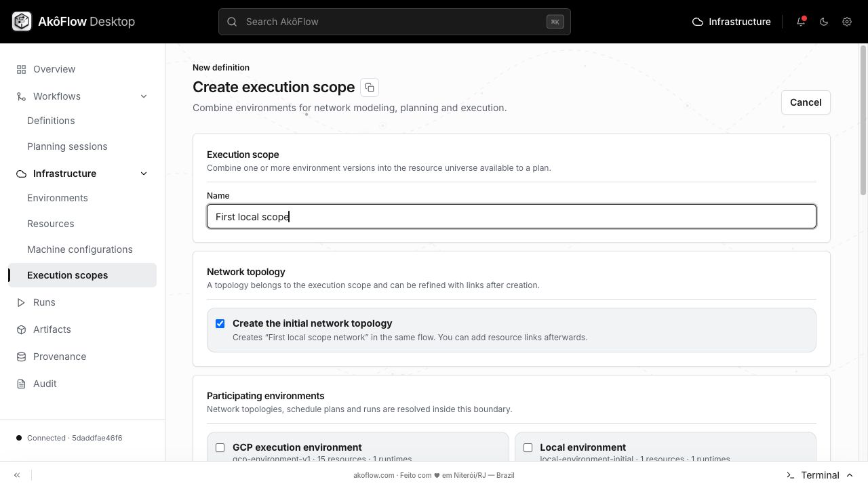Click the page vertical scrollbar
Viewport: 868px width, 488px height.
(863, 119)
